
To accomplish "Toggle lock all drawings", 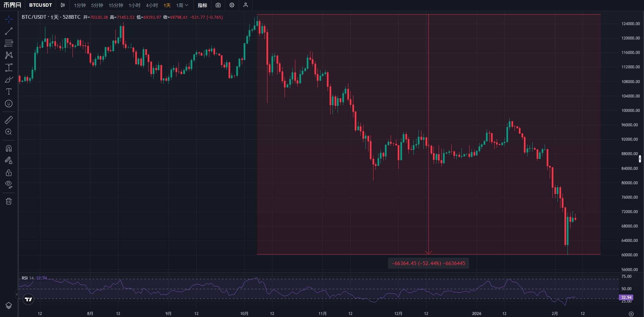I will click(9, 173).
